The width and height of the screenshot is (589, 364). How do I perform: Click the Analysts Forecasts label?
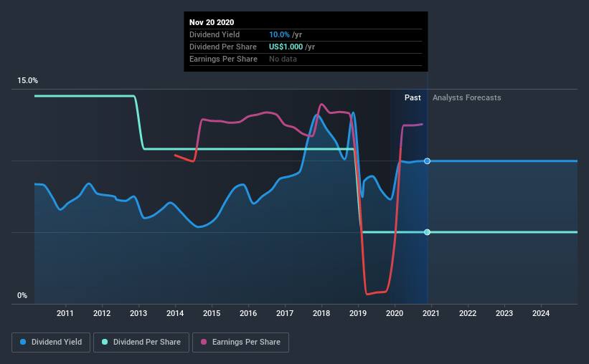466,97
